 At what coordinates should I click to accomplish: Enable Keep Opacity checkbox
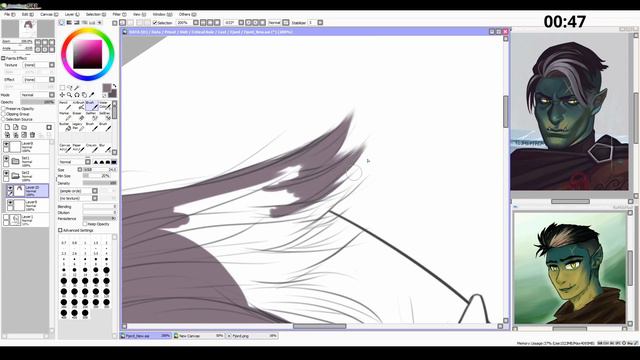(x=85, y=224)
